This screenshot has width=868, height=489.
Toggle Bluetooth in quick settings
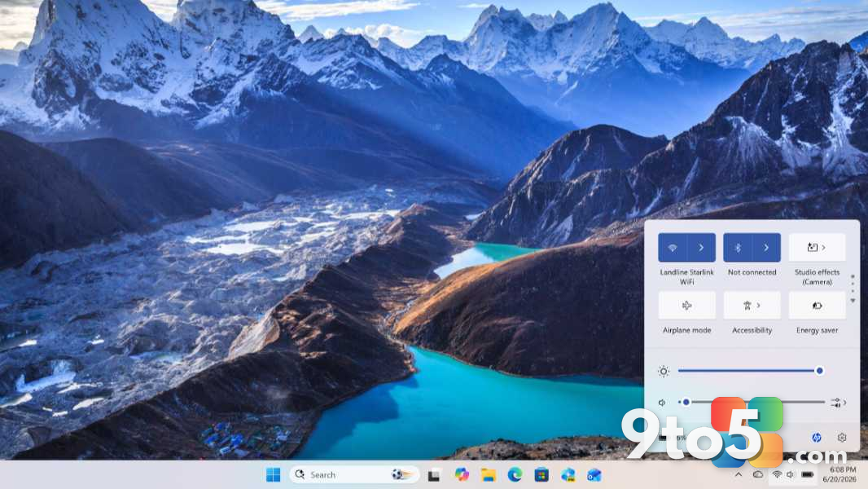tap(738, 248)
